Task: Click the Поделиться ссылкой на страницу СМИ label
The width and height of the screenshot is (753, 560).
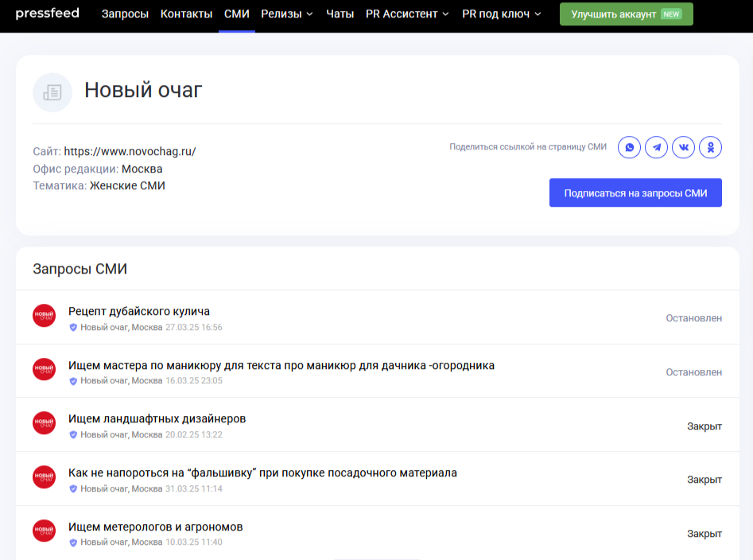Action: 528,147
